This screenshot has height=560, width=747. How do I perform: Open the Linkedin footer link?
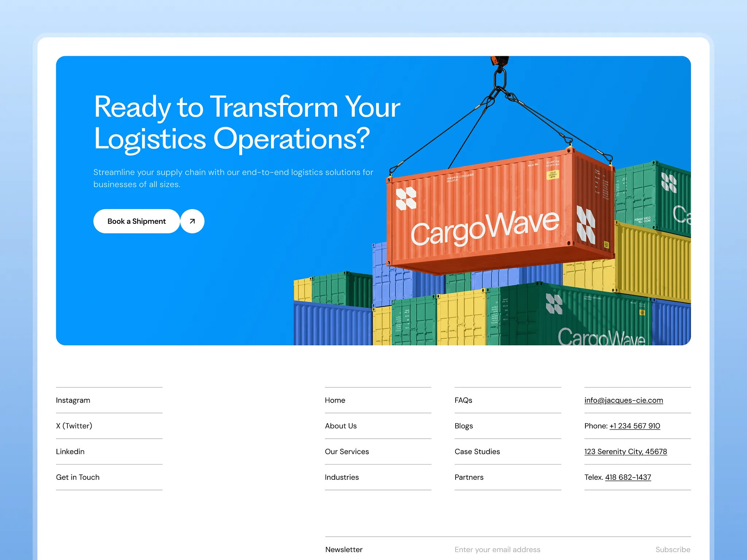point(70,451)
